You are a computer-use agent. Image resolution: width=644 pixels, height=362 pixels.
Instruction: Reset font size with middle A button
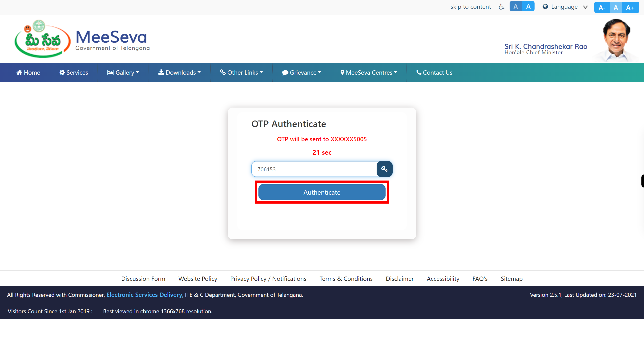coord(616,8)
